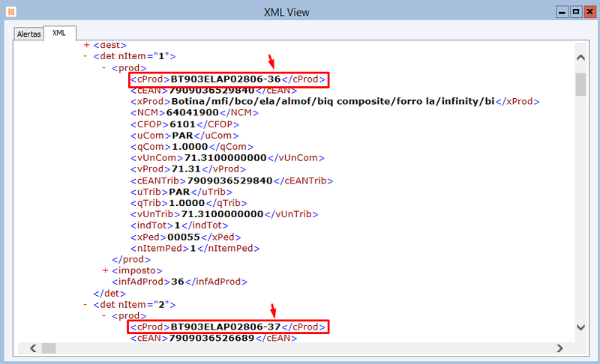Click the vertical scrollbar thumb

pos(580,85)
